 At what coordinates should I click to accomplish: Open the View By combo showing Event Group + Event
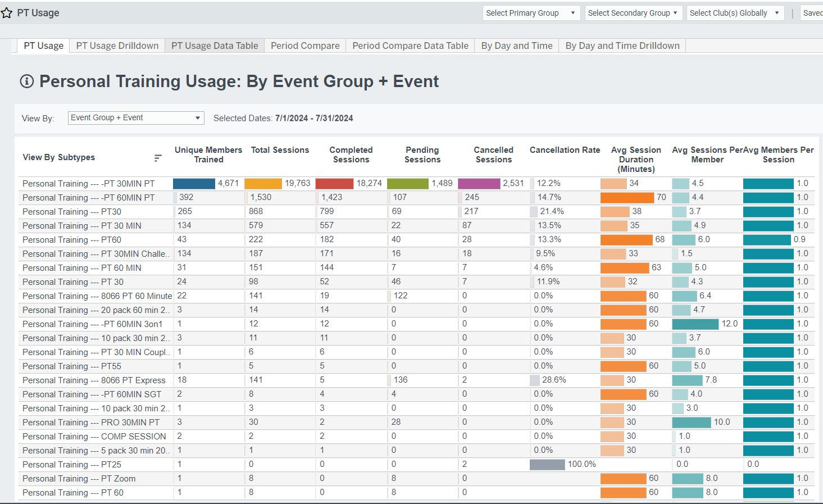(135, 117)
